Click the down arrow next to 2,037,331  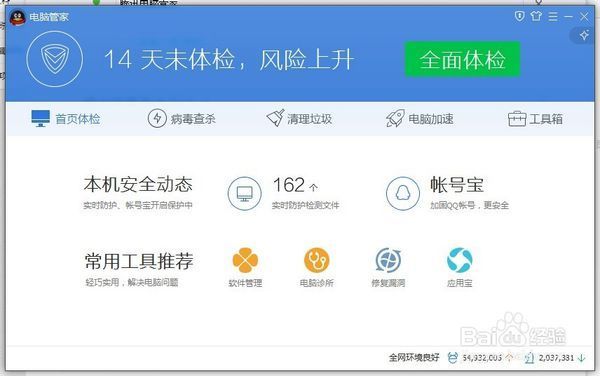pyautogui.click(x=582, y=358)
